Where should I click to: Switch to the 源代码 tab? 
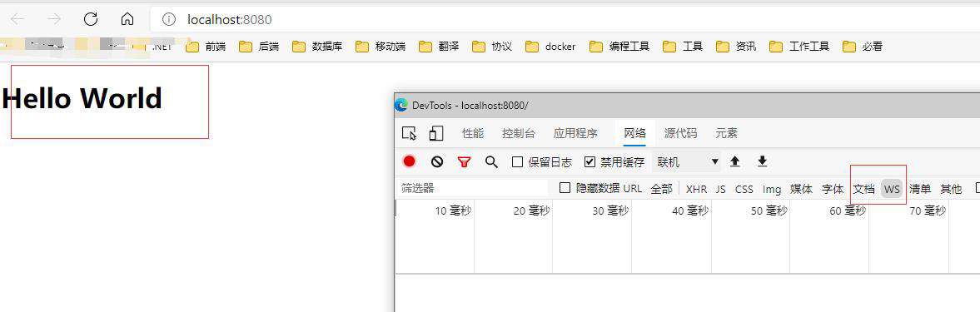(x=680, y=133)
